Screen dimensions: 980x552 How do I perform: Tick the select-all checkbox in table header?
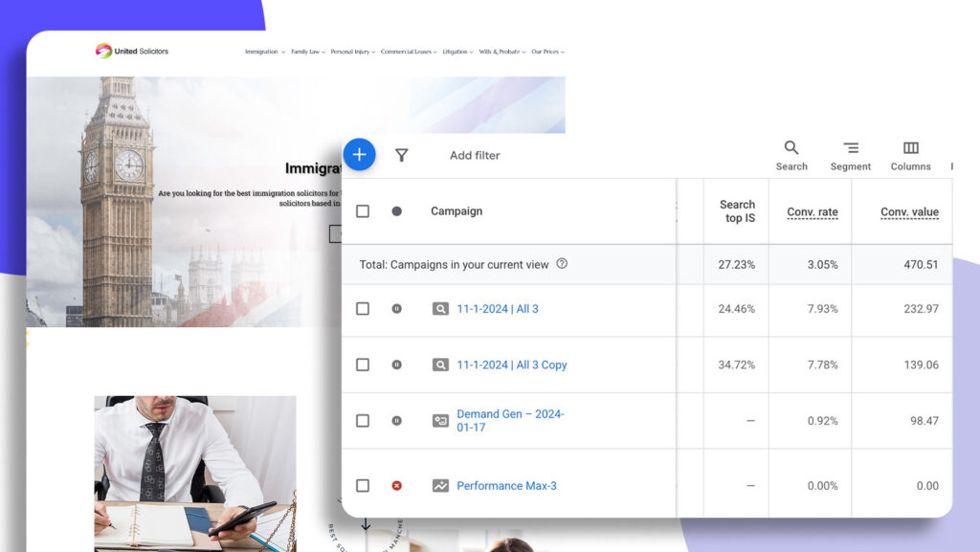363,211
